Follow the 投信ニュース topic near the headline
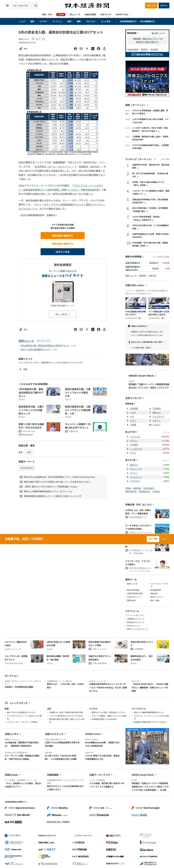 [39, 39]
